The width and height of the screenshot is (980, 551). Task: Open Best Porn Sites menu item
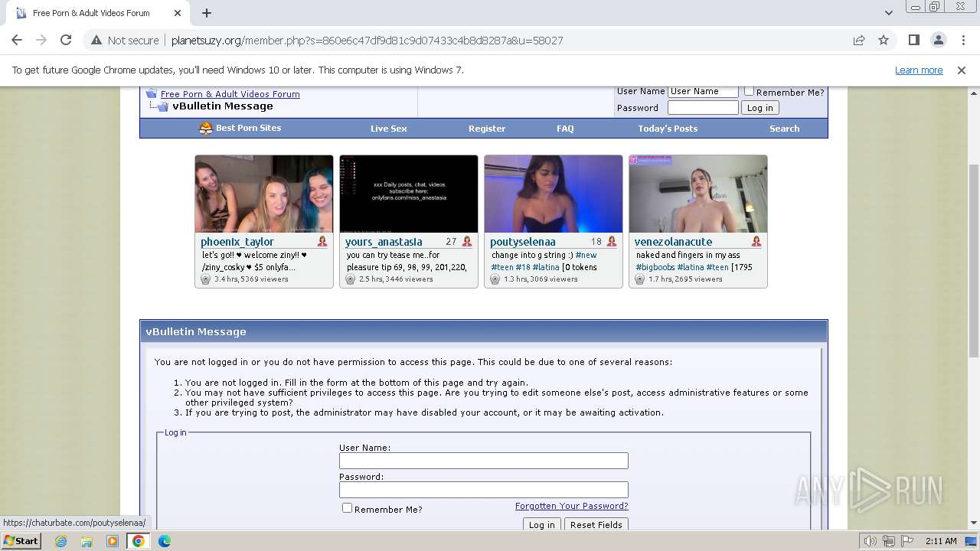(240, 128)
